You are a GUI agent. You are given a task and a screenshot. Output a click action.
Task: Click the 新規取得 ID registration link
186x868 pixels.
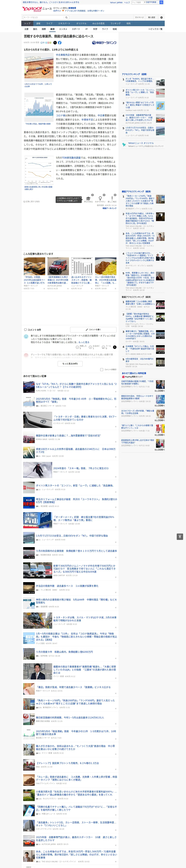point(72,8)
